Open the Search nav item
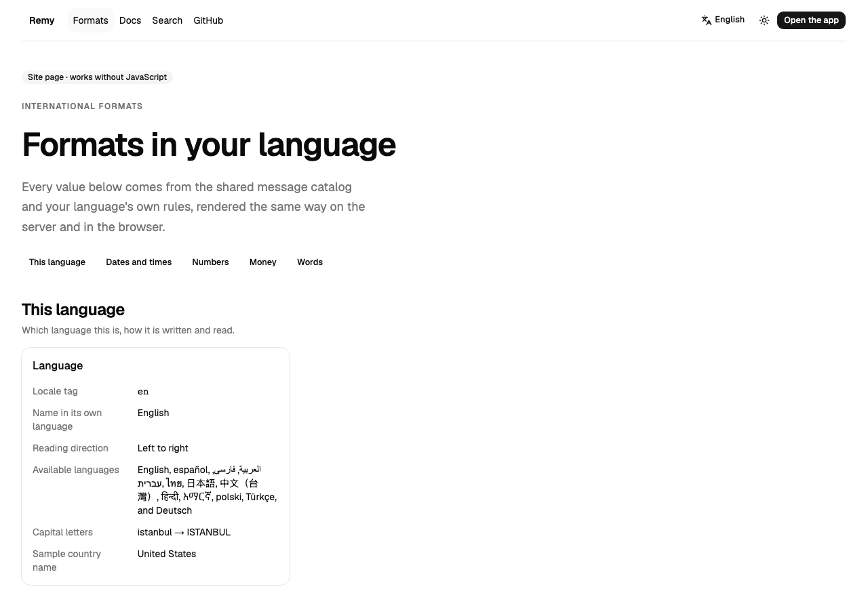The width and height of the screenshot is (868, 610). point(167,20)
